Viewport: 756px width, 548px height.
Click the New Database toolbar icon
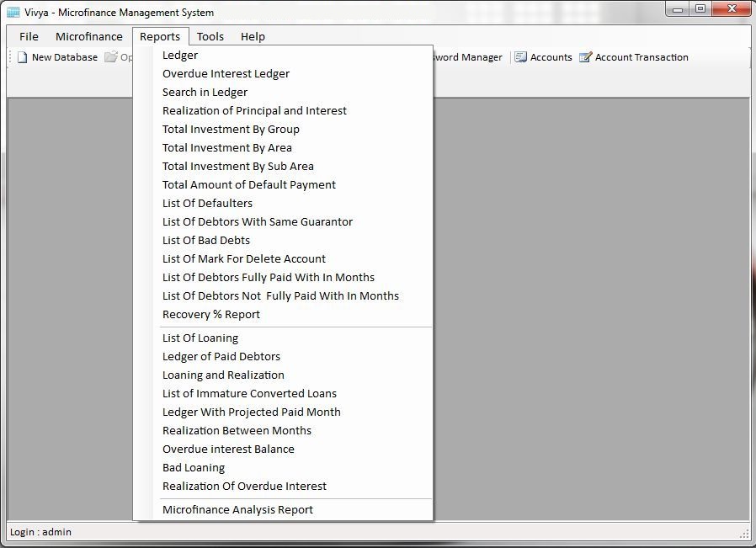tap(23, 57)
